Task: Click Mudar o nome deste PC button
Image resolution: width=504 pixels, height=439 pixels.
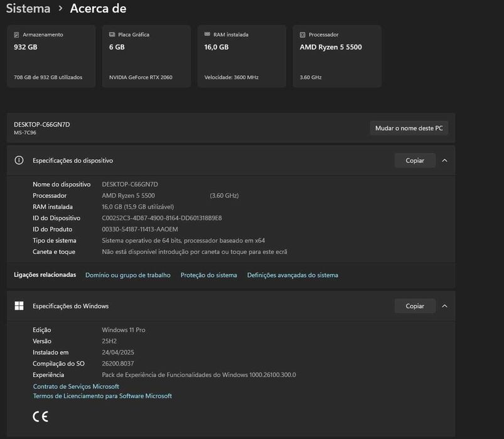Action: [409, 128]
